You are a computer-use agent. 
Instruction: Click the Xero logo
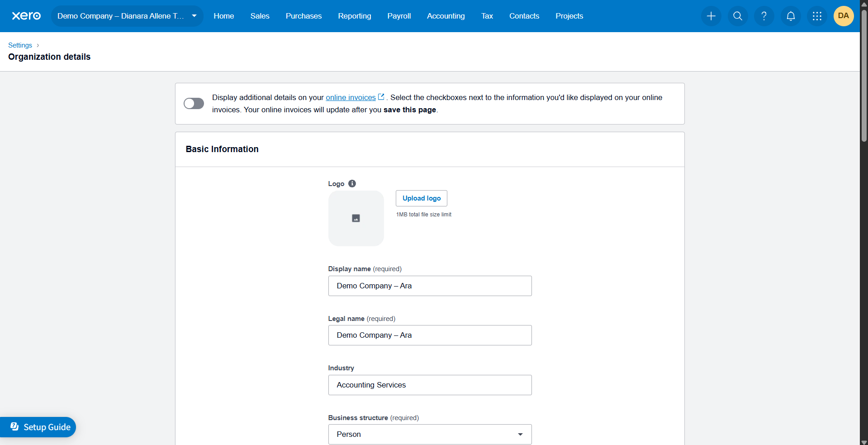point(26,16)
